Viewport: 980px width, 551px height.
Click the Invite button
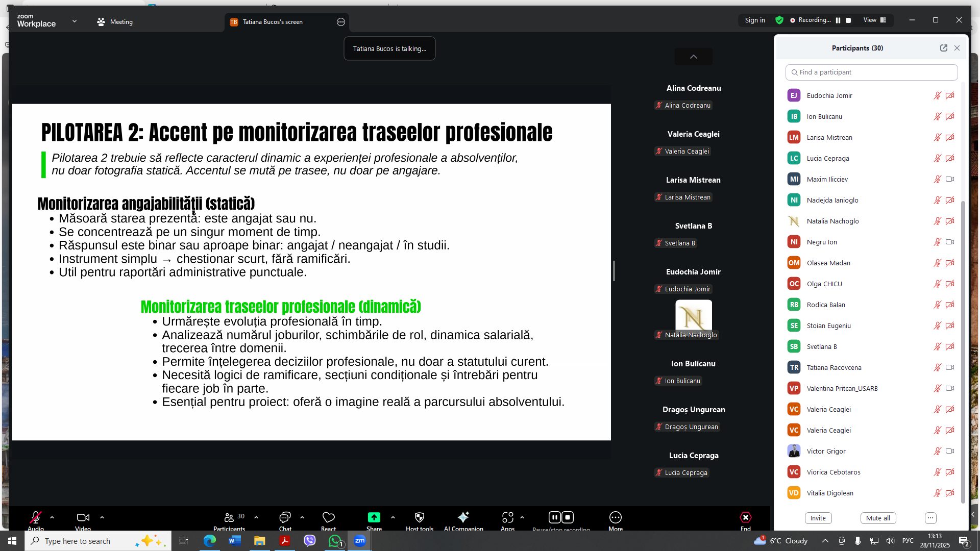point(818,518)
